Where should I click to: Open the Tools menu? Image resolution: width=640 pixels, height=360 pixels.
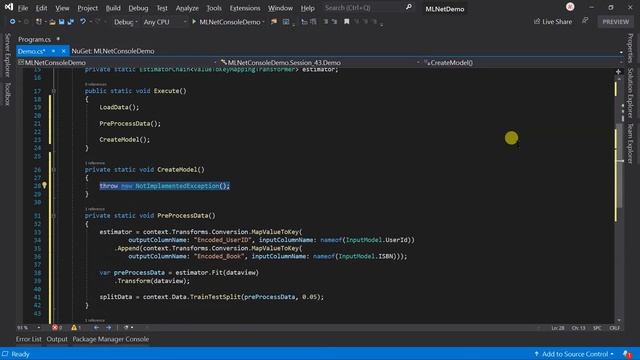214,8
